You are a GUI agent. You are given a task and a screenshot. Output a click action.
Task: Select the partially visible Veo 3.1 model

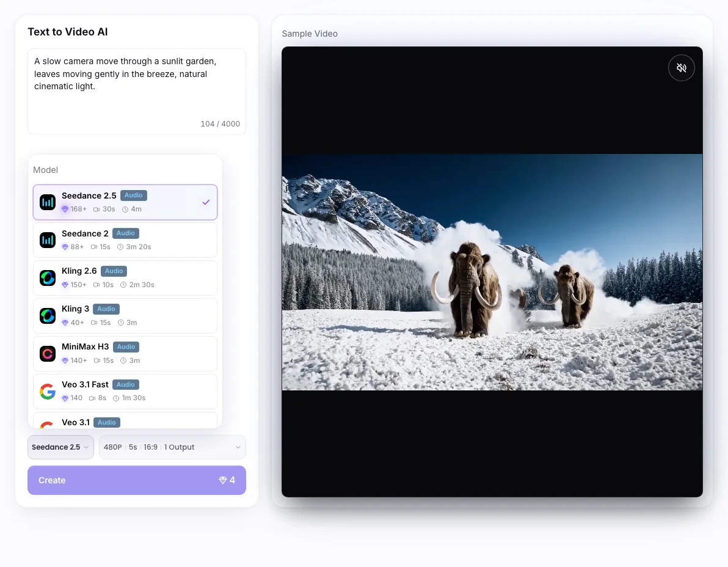tap(125, 420)
